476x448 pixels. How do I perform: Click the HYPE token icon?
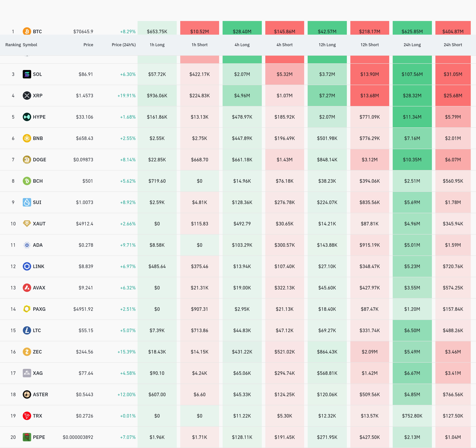coord(27,117)
